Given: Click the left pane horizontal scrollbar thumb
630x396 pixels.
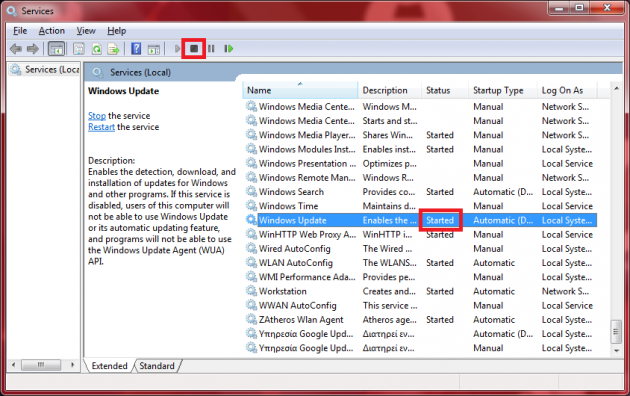Looking at the screenshot, I should (41, 365).
